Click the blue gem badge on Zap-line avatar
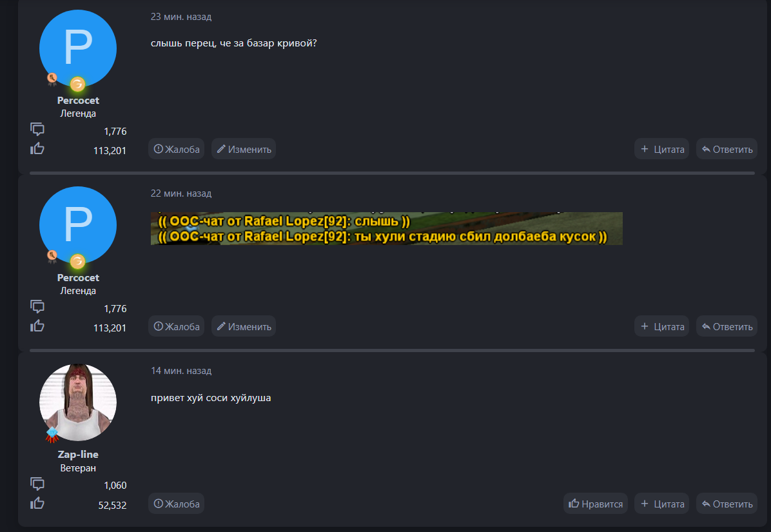 pyautogui.click(x=52, y=434)
